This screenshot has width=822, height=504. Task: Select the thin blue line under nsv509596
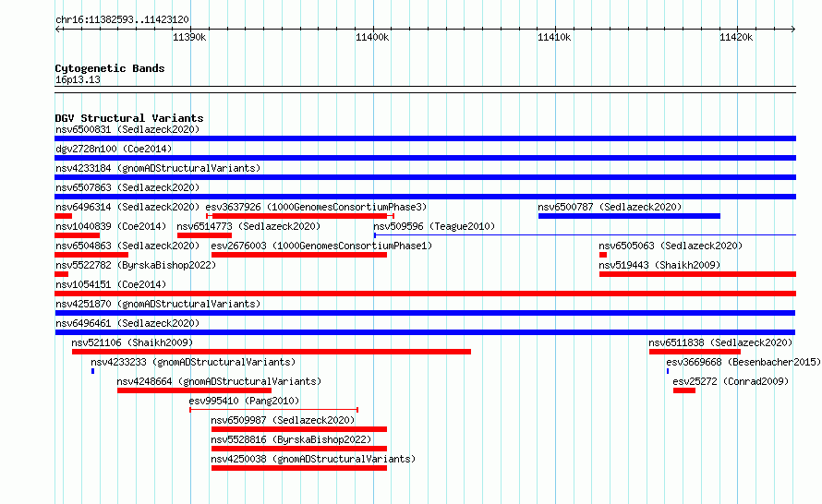585,235
